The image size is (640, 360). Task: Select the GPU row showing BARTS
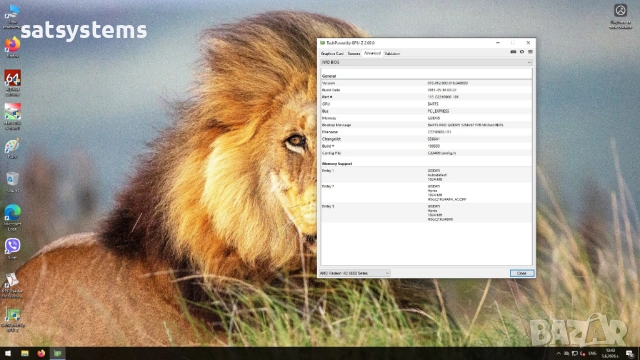(426, 104)
